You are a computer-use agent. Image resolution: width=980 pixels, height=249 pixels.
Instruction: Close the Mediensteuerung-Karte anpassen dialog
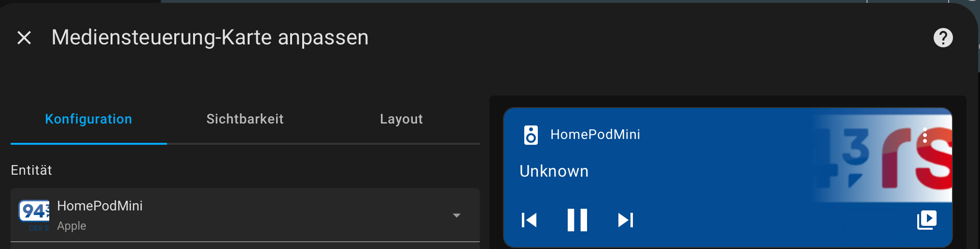24,38
